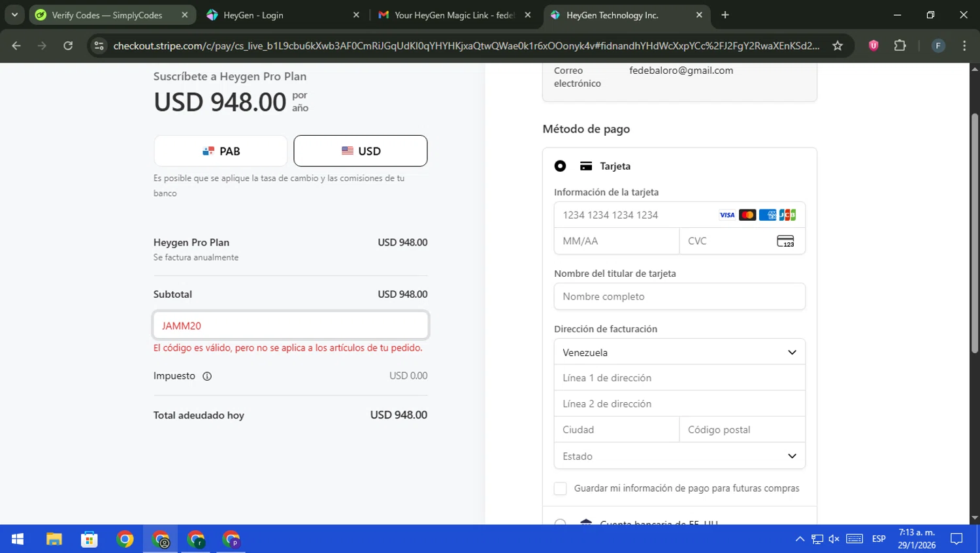Screen dimensions: 980x553
Task: Choose USD currency option
Action: point(361,151)
